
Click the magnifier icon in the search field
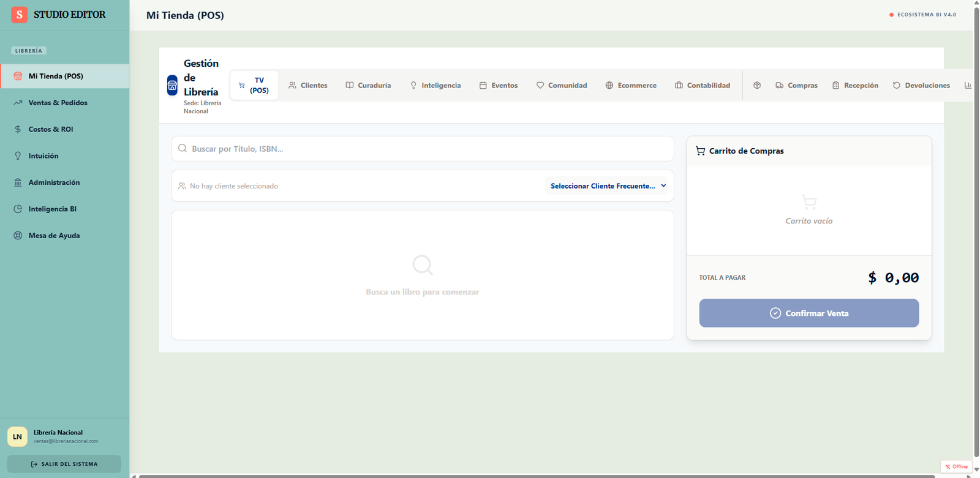(x=183, y=148)
